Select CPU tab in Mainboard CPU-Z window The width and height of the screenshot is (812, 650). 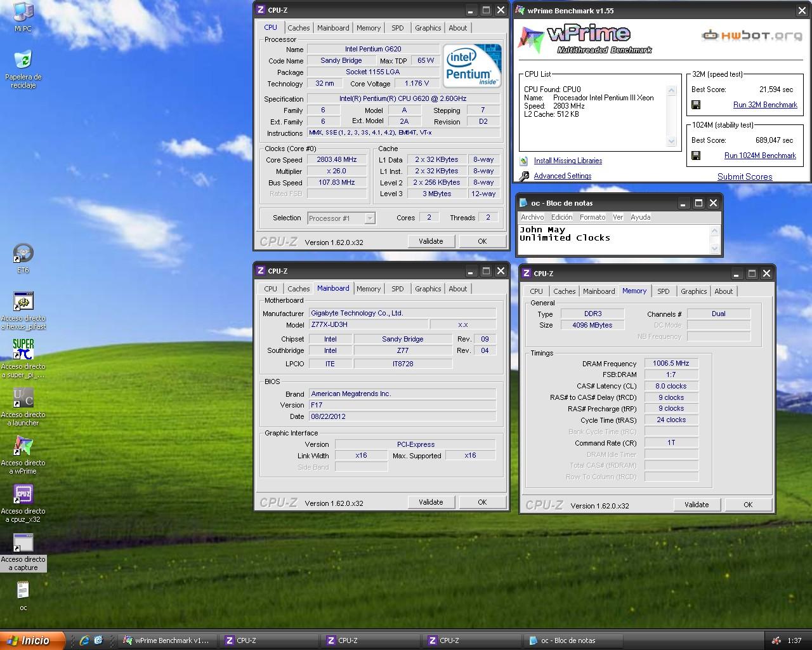point(270,289)
